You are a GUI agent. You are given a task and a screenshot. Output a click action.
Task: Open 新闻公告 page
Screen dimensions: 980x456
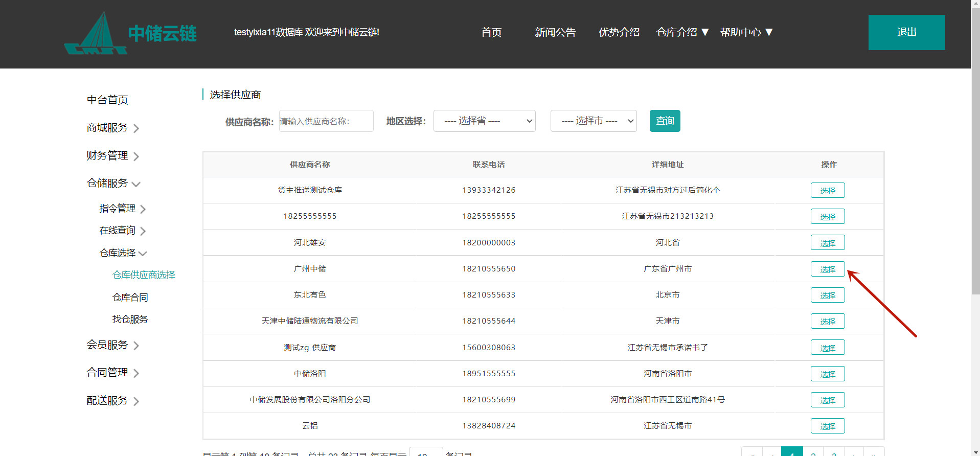555,32
